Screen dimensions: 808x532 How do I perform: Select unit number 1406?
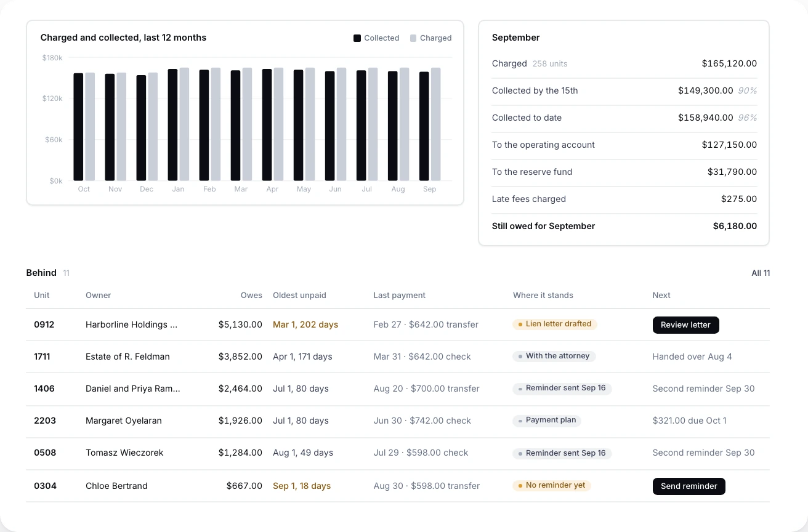coord(44,389)
